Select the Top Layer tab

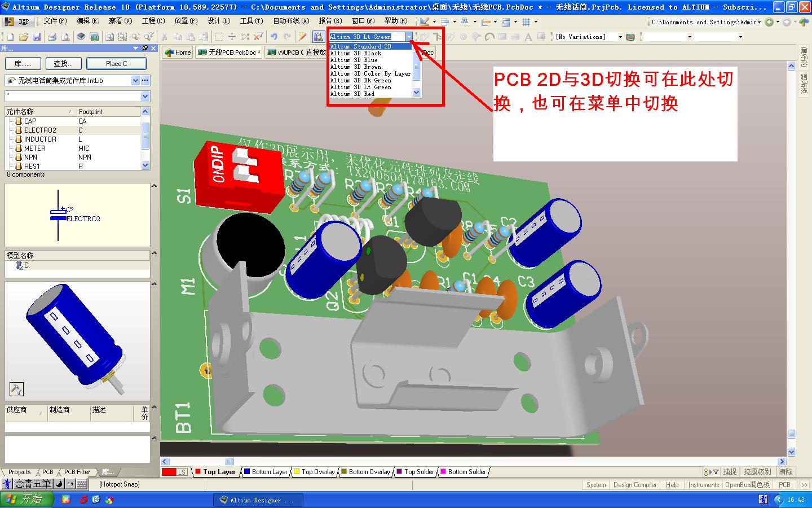point(215,472)
